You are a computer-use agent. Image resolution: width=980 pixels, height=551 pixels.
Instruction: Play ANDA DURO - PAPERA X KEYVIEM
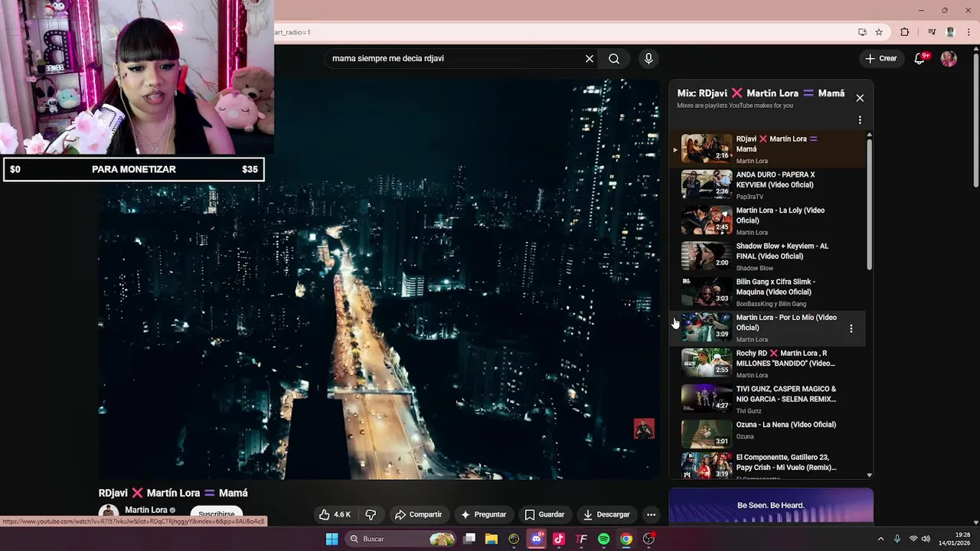click(x=769, y=185)
